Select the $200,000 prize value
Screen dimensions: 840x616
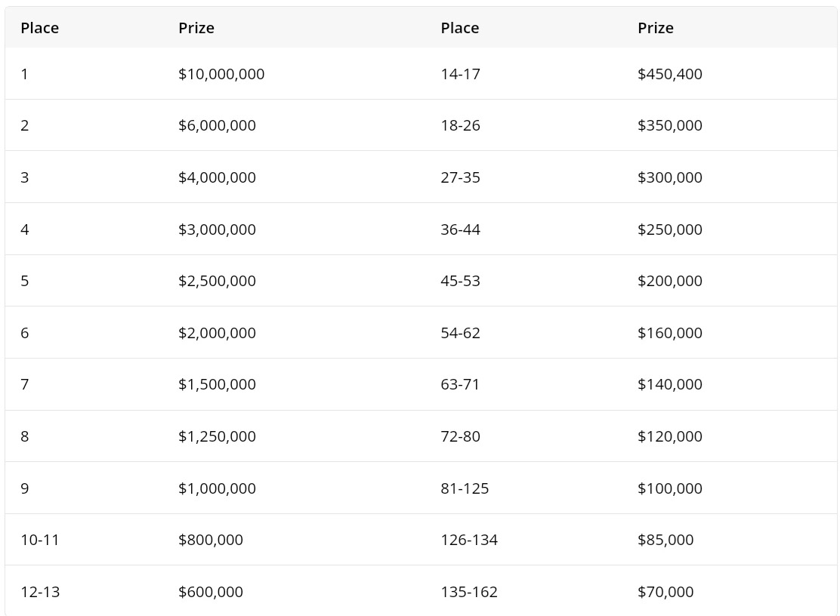point(669,281)
